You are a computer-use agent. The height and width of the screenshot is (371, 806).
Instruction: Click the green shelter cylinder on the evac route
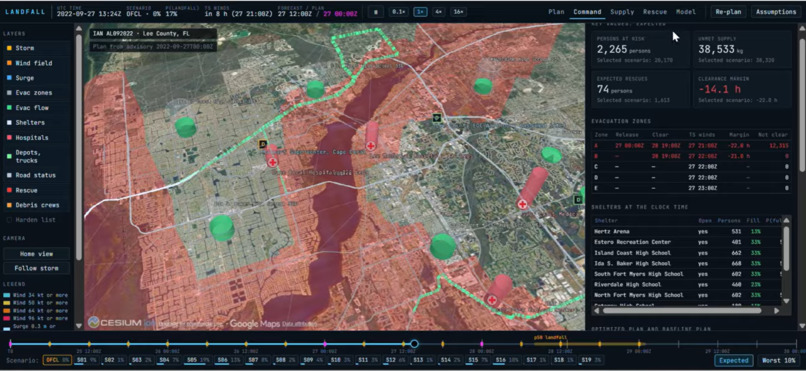315,89
